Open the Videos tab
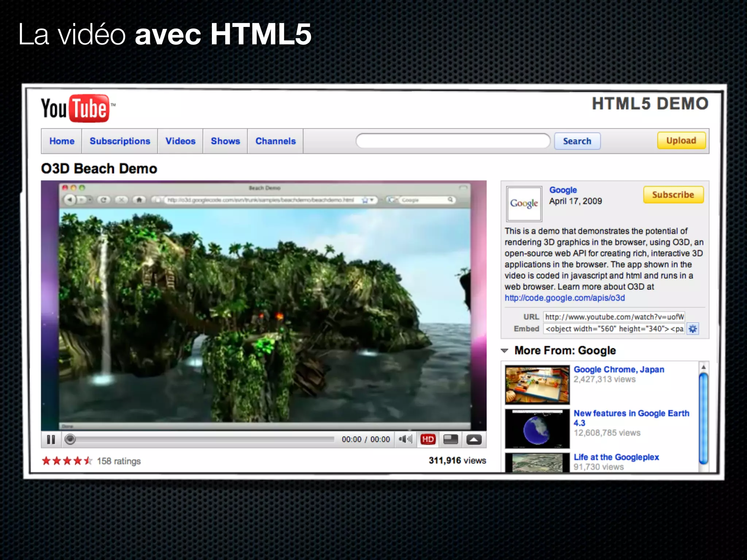Screen dimensions: 747x560 click(x=180, y=141)
